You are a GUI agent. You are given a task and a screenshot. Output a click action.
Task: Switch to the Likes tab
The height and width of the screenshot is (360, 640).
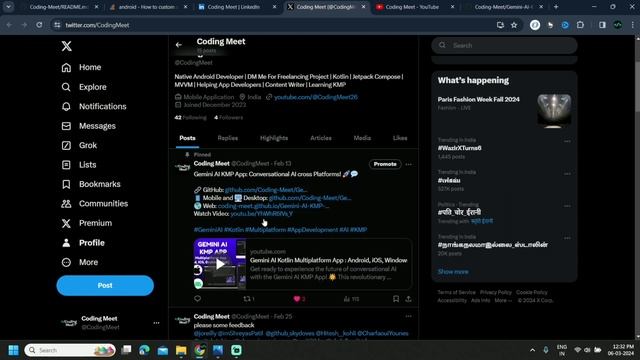(400, 138)
